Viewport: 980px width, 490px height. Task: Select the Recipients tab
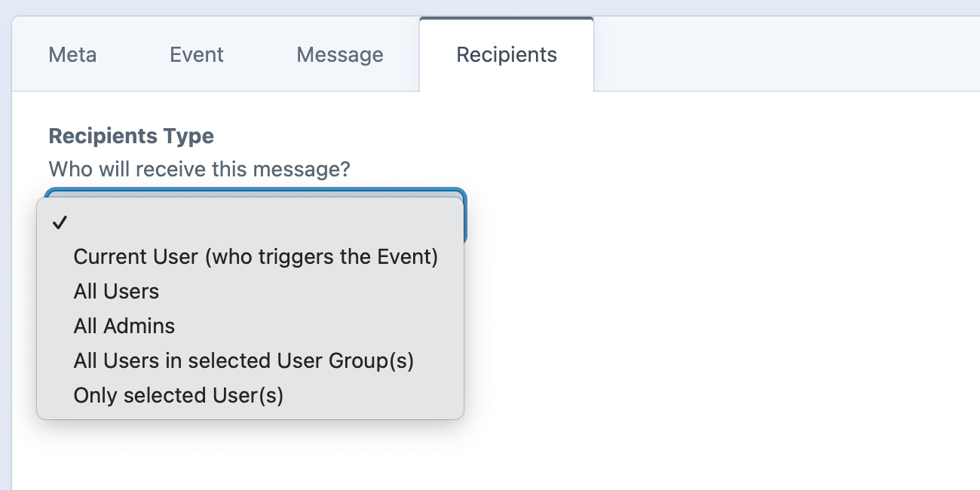(x=507, y=55)
